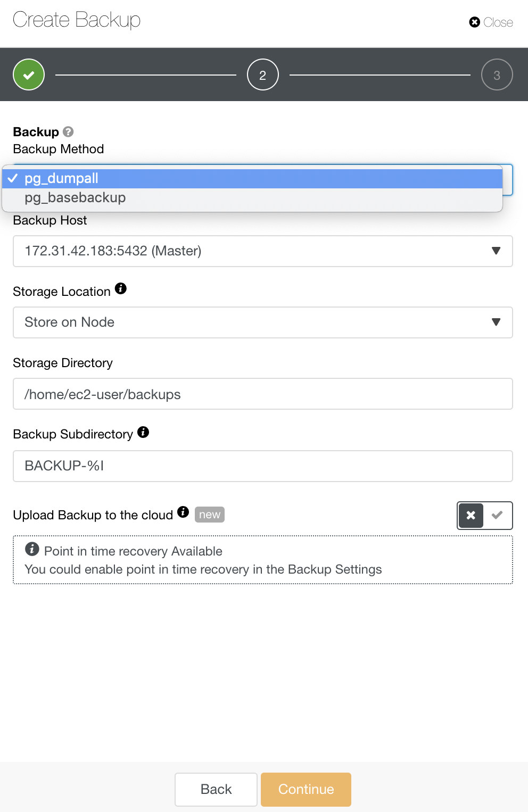Image resolution: width=528 pixels, height=812 pixels.
Task: Select pg_basebackup backup method option
Action: coord(252,198)
